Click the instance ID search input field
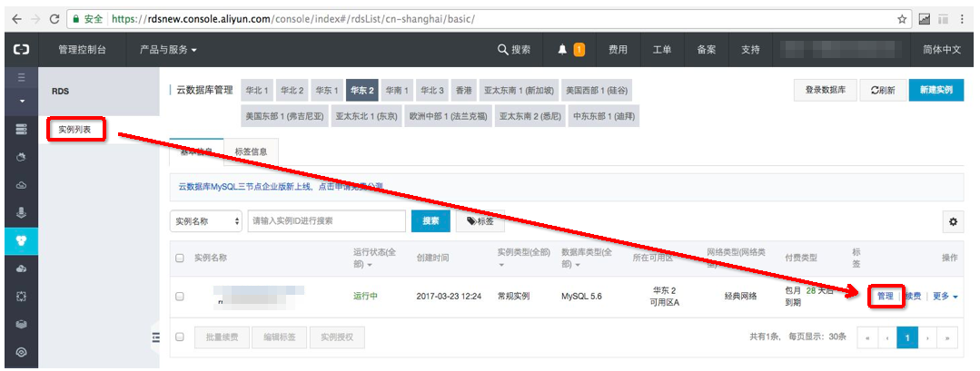980x371 pixels. (x=327, y=221)
